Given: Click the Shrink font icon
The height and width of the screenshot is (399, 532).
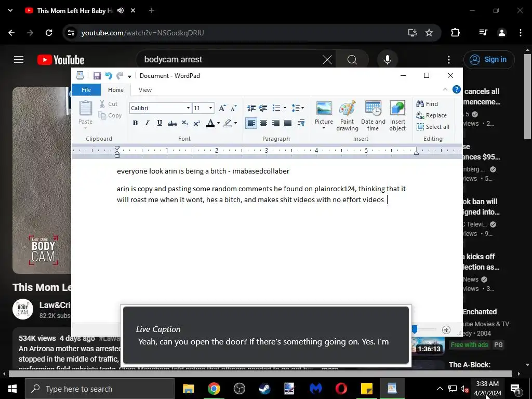Looking at the screenshot, I should (x=233, y=108).
